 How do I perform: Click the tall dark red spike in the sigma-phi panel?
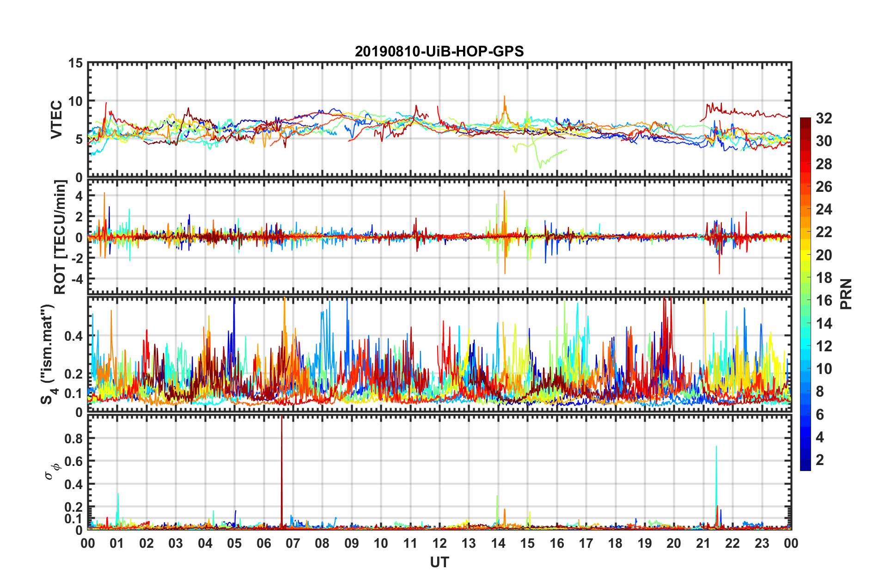tap(281, 462)
